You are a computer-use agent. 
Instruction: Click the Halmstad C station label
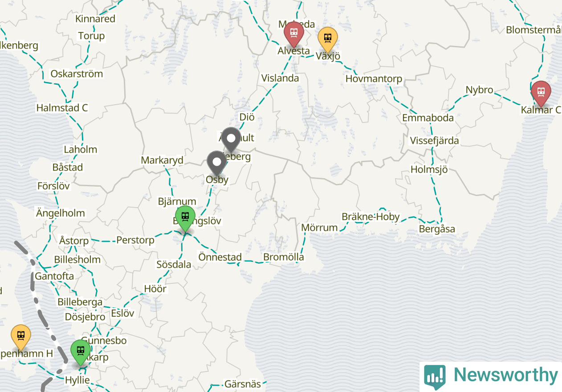[62, 108]
